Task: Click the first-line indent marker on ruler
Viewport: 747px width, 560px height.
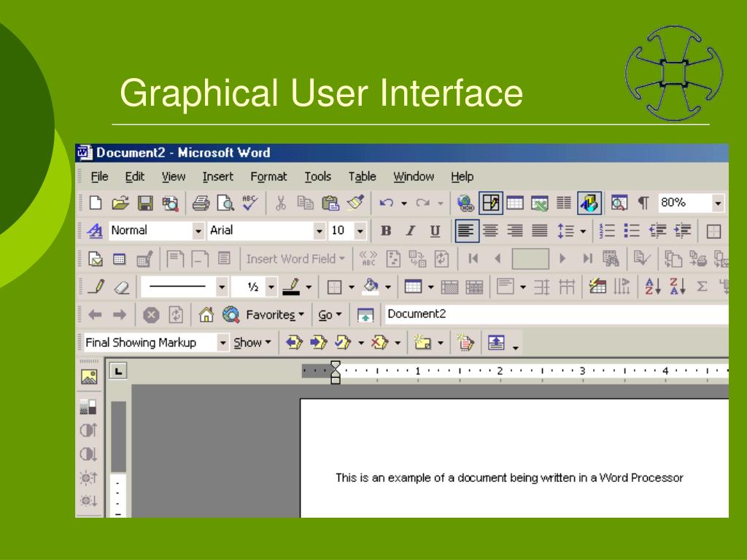Action: pyautogui.click(x=336, y=366)
